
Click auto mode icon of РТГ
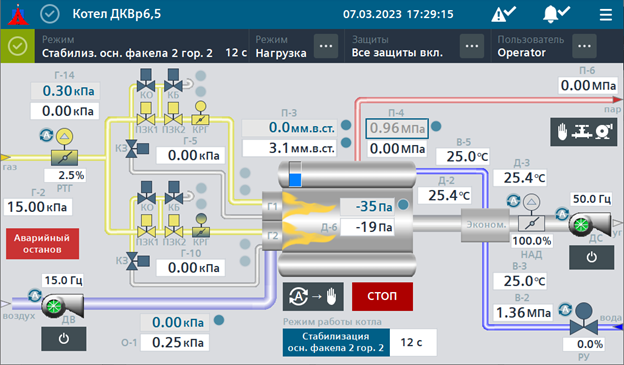[x=46, y=135]
